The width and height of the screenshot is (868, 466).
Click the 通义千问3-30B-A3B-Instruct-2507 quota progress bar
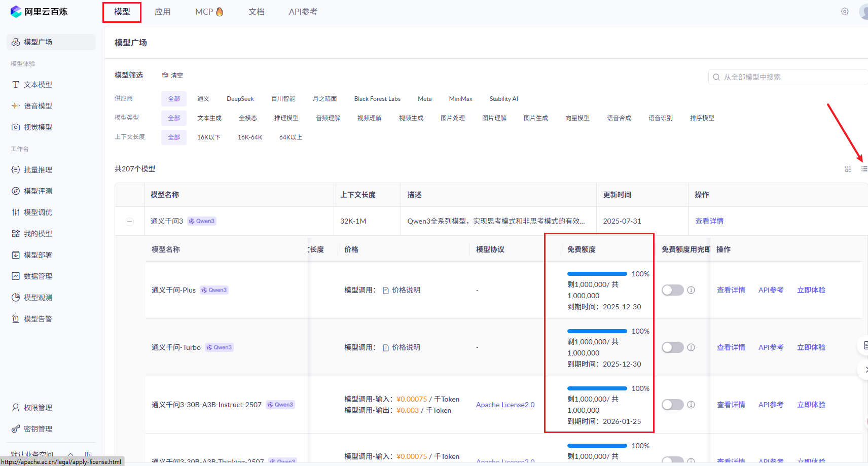pyautogui.click(x=597, y=388)
